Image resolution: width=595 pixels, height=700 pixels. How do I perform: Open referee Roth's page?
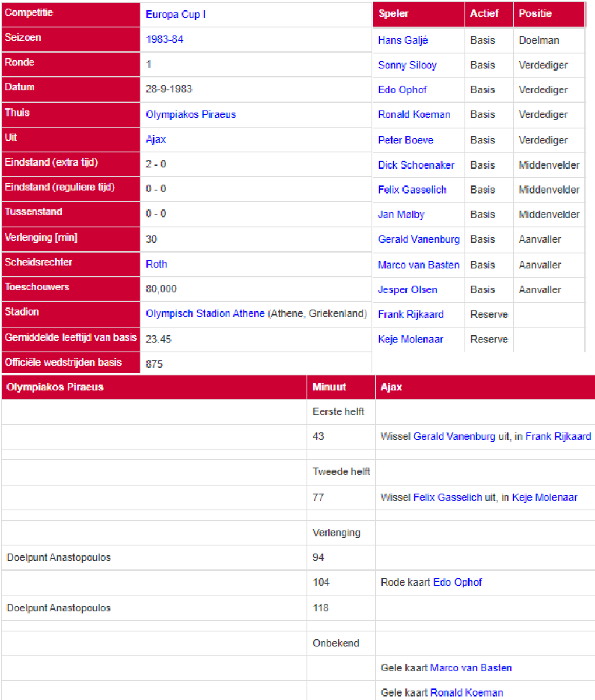(156, 264)
